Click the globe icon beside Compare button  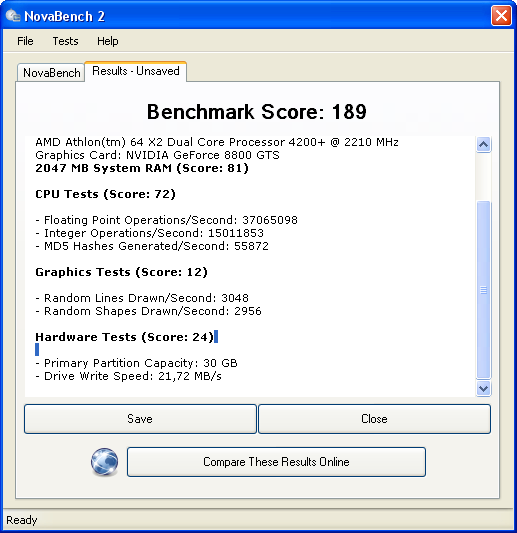(x=104, y=462)
